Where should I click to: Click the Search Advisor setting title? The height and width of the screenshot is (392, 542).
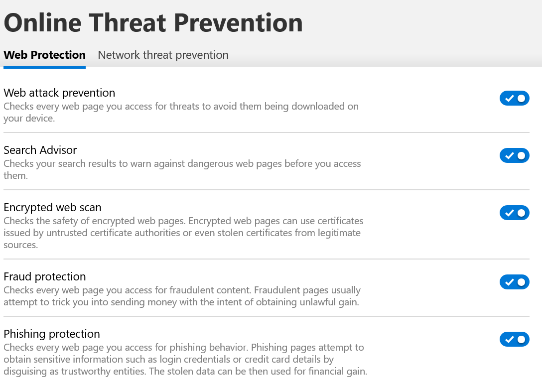40,150
